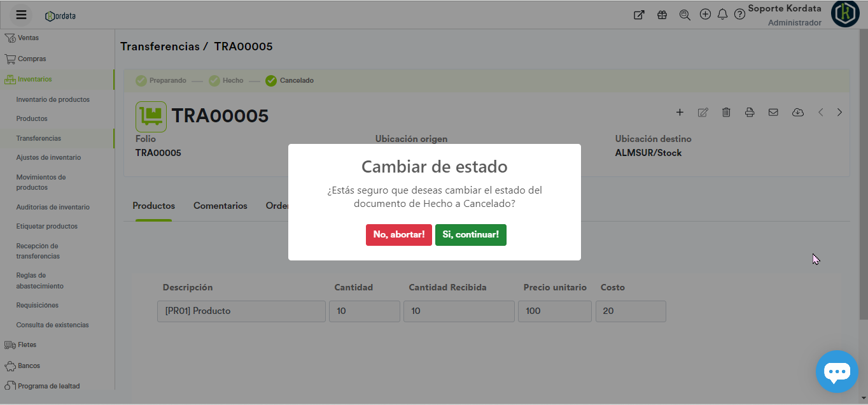Open Ajustes de inventario in sidebar
The width and height of the screenshot is (868, 405).
pos(48,157)
